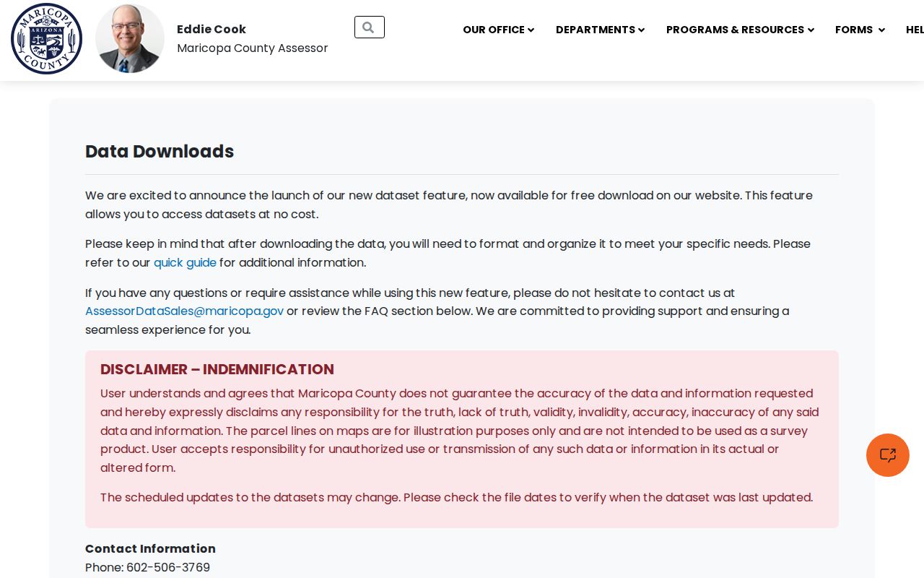
Task: Click the Maricopa County Assessor subtitle
Action: click(x=253, y=48)
